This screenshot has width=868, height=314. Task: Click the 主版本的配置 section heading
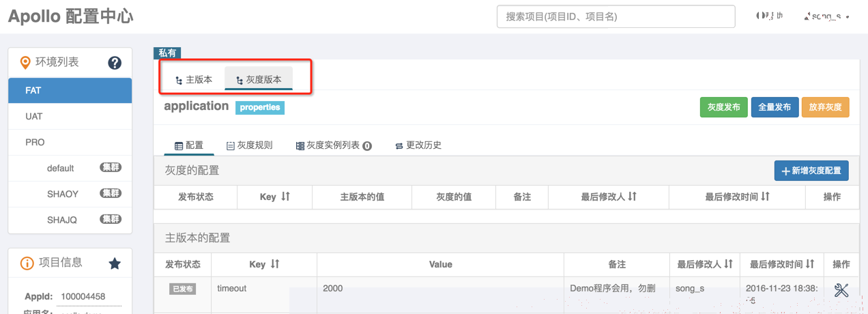(x=198, y=238)
